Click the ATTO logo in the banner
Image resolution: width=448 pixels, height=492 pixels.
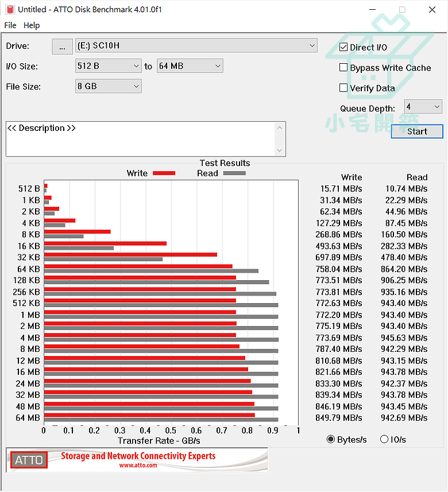coord(29,460)
